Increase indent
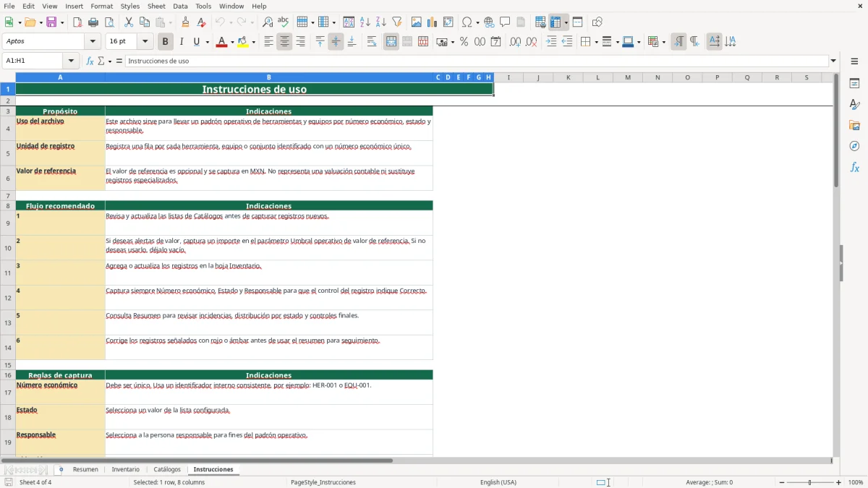868x488 pixels. pos(551,42)
